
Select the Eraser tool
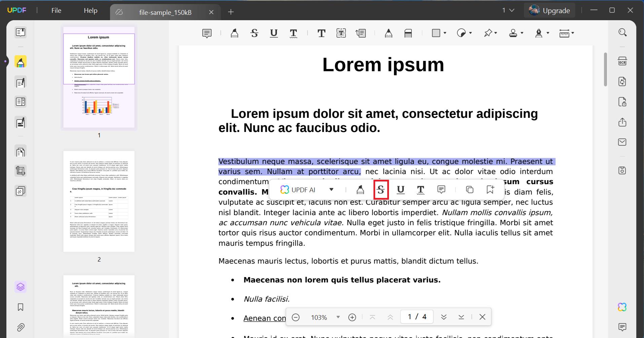(408, 33)
